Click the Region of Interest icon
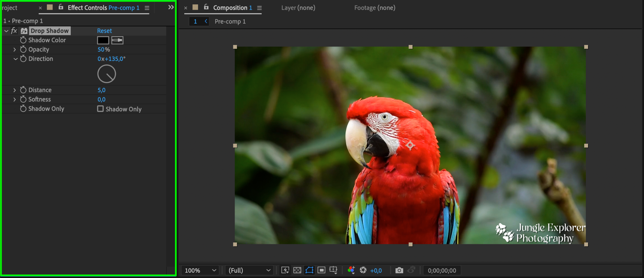Screen dimensions: 644x278 pyautogui.click(x=321, y=270)
